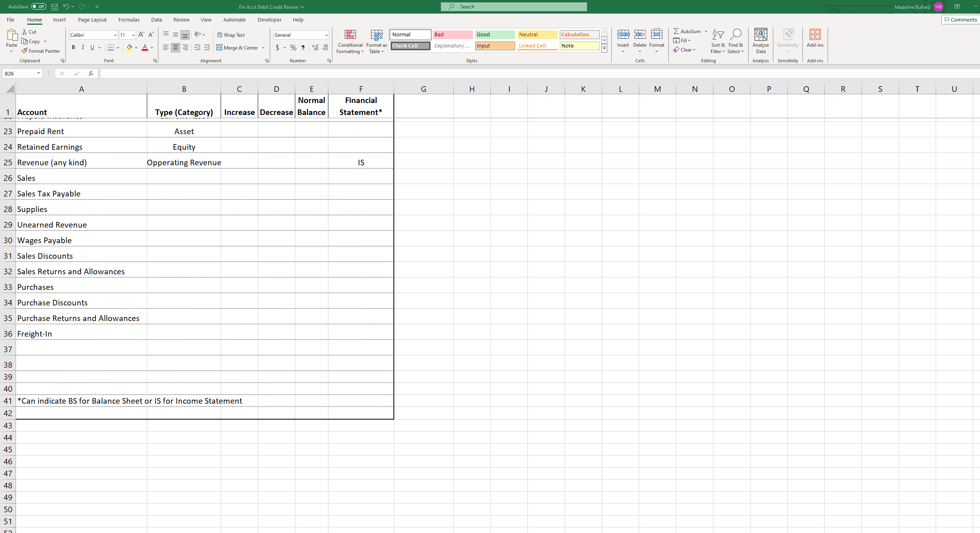Click the Comments button

[x=960, y=20]
